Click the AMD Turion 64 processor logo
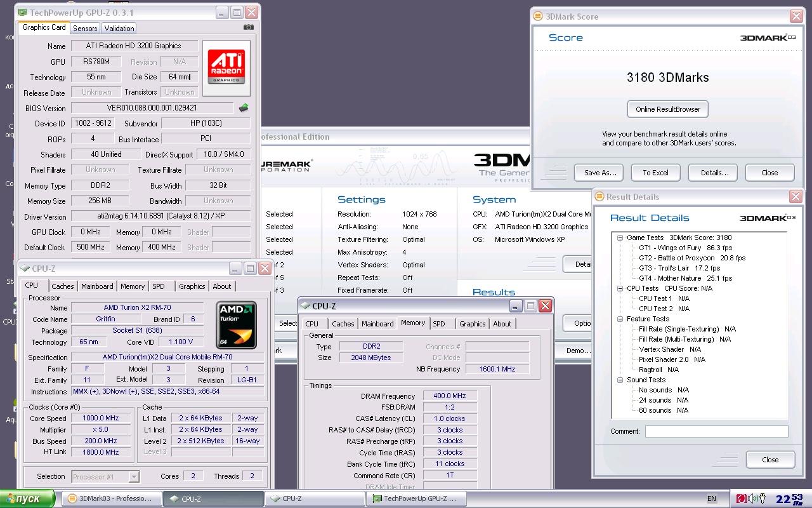 point(237,325)
